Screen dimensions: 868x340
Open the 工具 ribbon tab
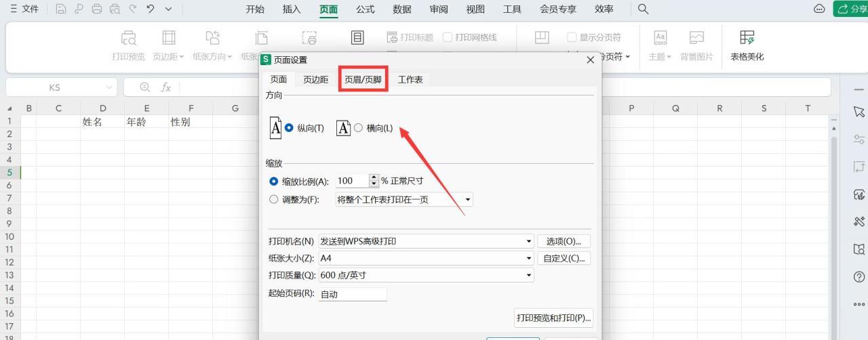(x=512, y=9)
